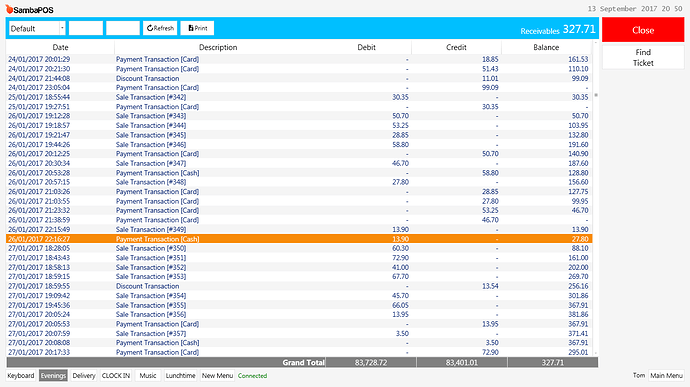This screenshot has width=690, height=387.
Task: Click the SambaPOS logo icon
Action: point(9,9)
